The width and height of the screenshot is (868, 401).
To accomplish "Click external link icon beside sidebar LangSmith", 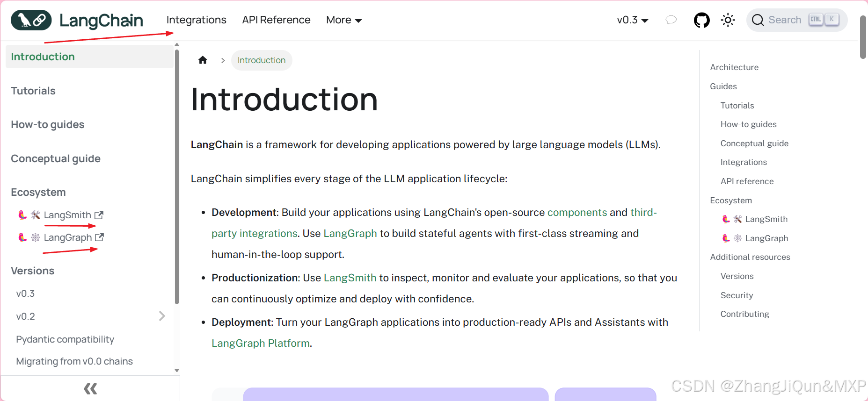I will coord(99,215).
